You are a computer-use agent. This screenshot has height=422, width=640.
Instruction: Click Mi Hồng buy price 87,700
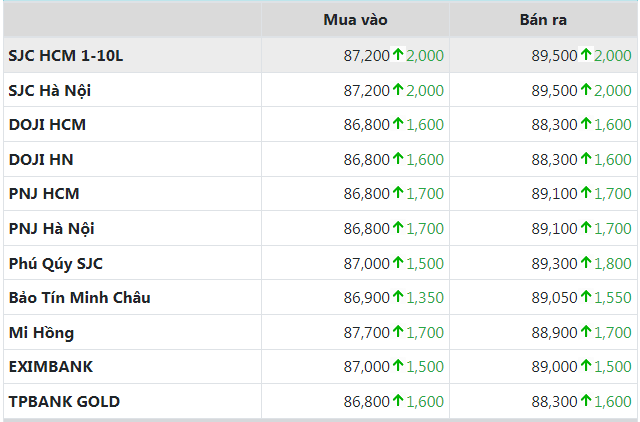(366, 333)
